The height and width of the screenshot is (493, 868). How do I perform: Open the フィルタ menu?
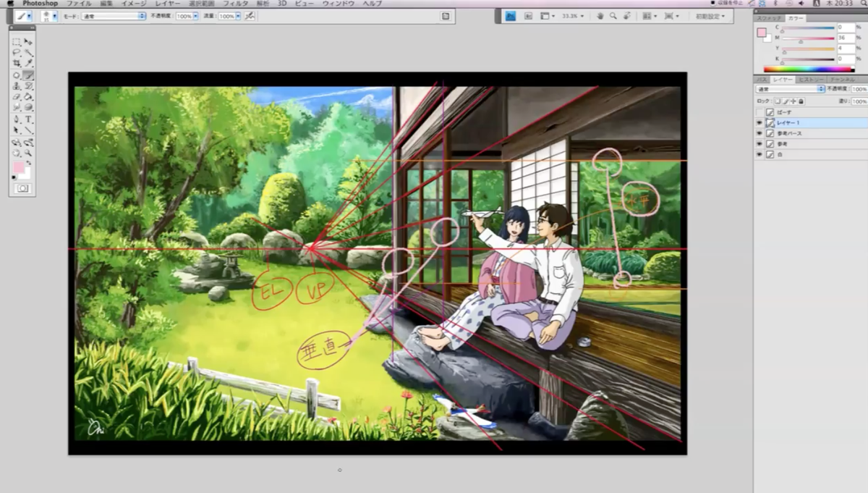pos(236,4)
